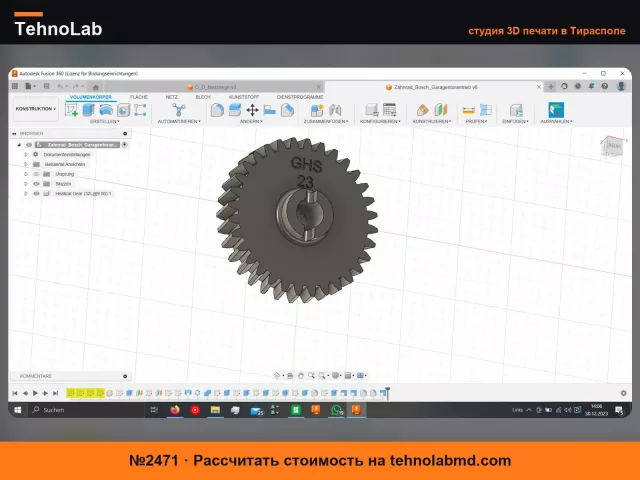Switch to the Volumenkörper tab
Screen dimensions: 640x480
pyautogui.click(x=91, y=97)
